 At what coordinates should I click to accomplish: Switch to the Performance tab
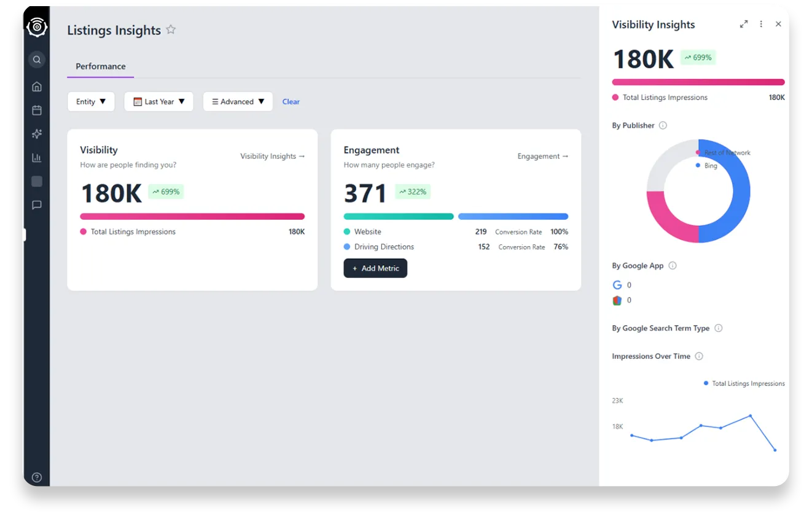pos(100,66)
